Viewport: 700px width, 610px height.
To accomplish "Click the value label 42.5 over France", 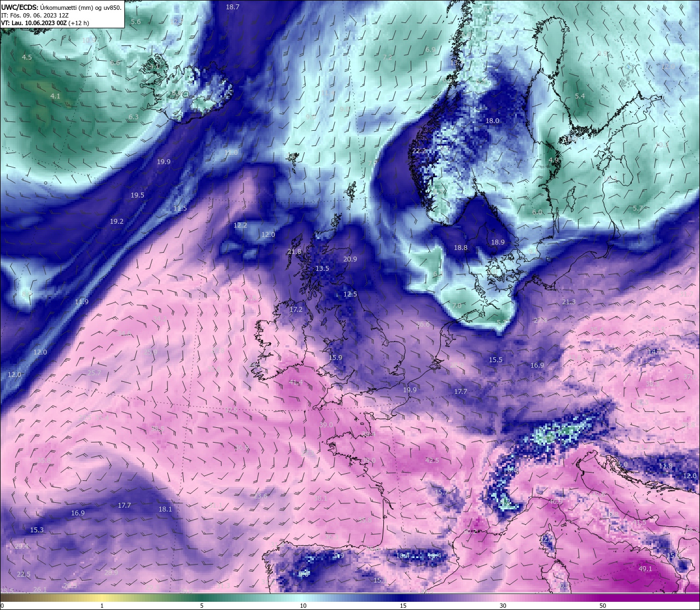I will (432, 461).
